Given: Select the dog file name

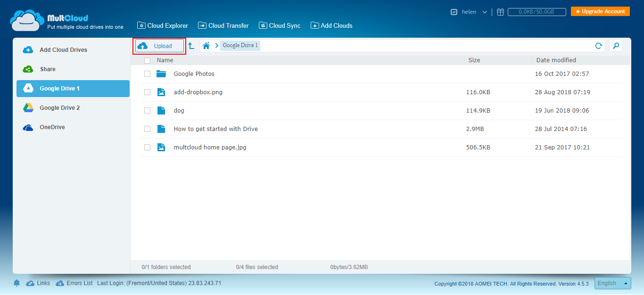Looking at the screenshot, I should 179,110.
